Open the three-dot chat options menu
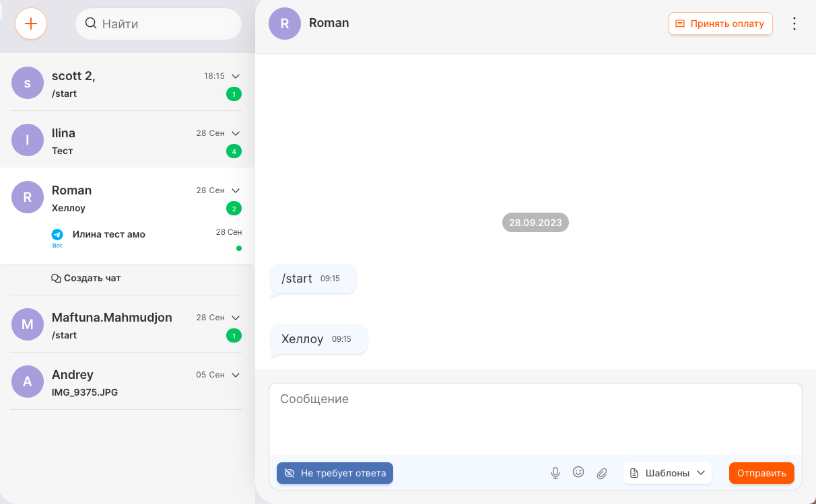816x504 pixels. (794, 24)
